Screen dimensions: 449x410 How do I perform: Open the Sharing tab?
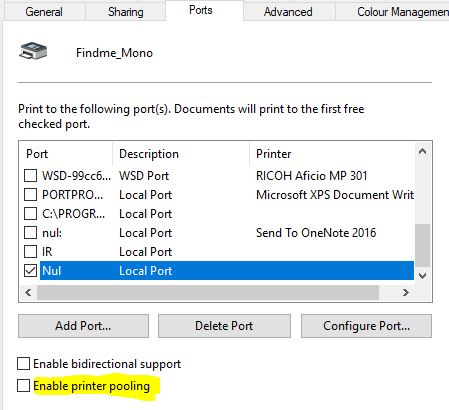(x=126, y=12)
